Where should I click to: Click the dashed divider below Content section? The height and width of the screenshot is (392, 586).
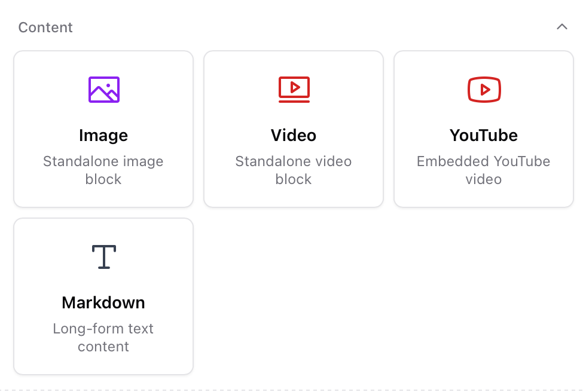pos(293,390)
